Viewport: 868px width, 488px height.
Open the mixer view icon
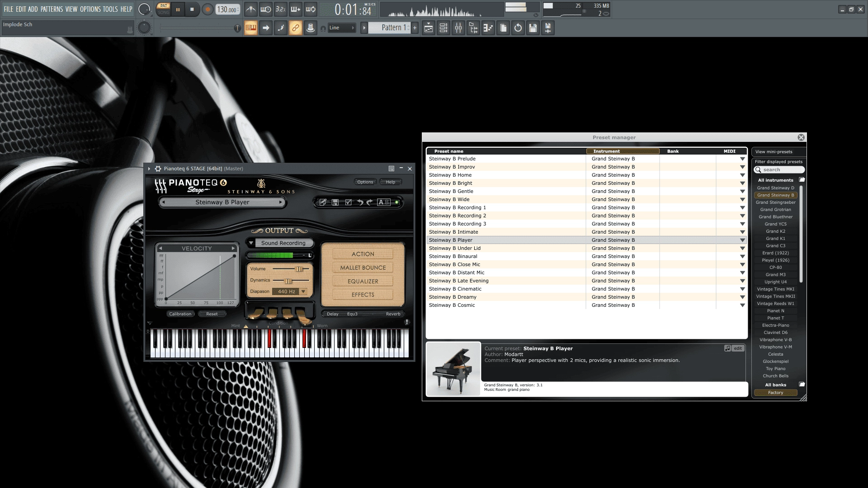click(458, 28)
